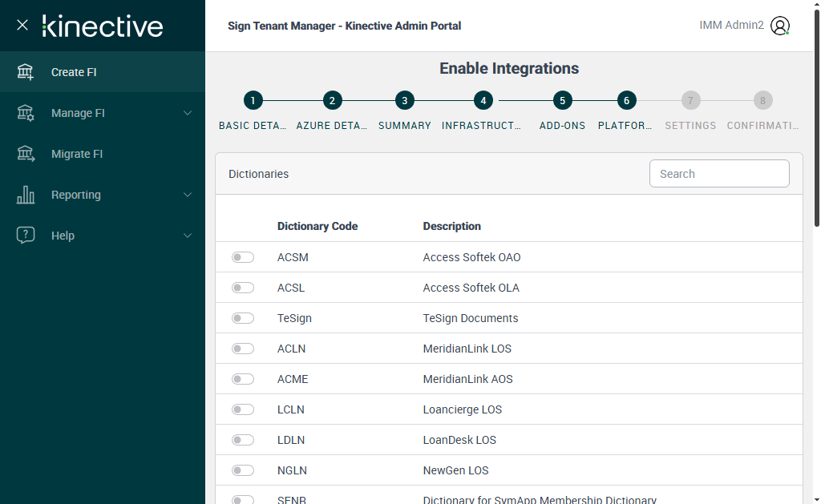Toggle on the TeSign dictionary
Viewport: 821px width, 504px height.
click(243, 318)
